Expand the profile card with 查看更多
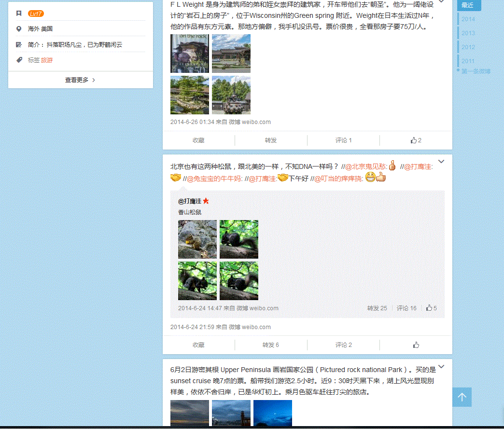 (x=80, y=80)
